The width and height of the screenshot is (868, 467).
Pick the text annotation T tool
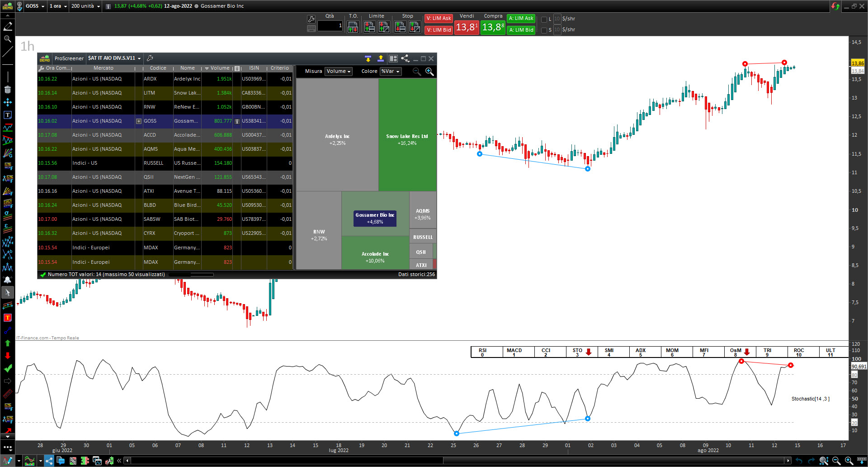click(x=8, y=115)
